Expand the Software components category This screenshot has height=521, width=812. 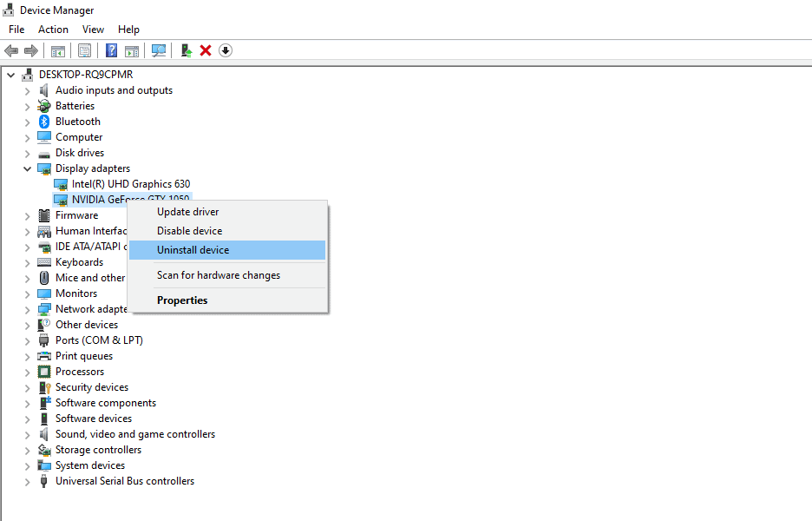pos(28,404)
